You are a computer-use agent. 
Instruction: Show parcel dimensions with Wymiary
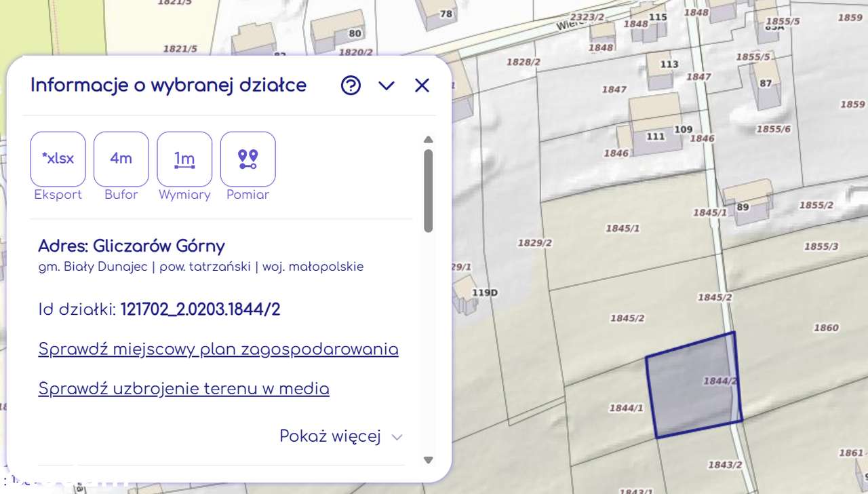184,159
